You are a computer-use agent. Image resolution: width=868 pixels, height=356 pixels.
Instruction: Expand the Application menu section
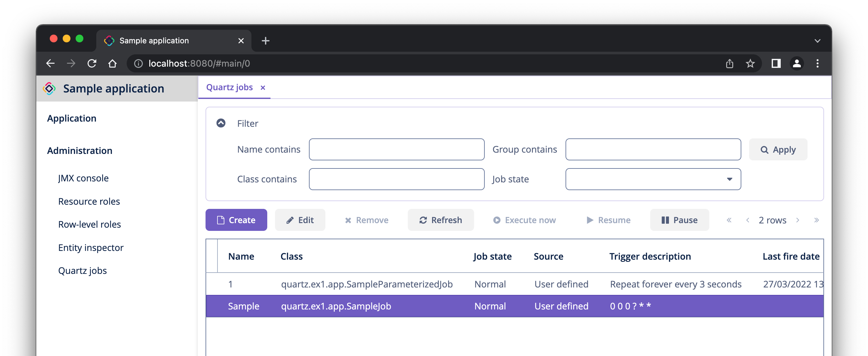[x=72, y=118]
